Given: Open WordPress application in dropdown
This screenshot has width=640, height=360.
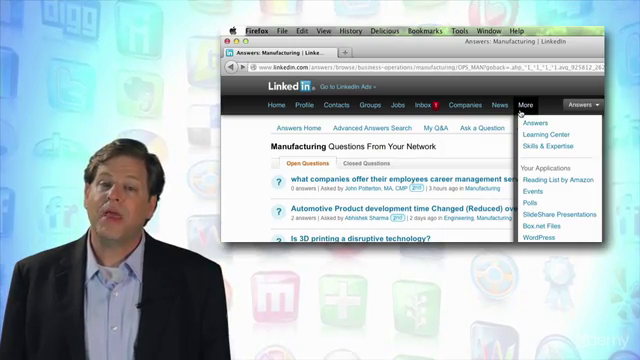Looking at the screenshot, I should (539, 238).
